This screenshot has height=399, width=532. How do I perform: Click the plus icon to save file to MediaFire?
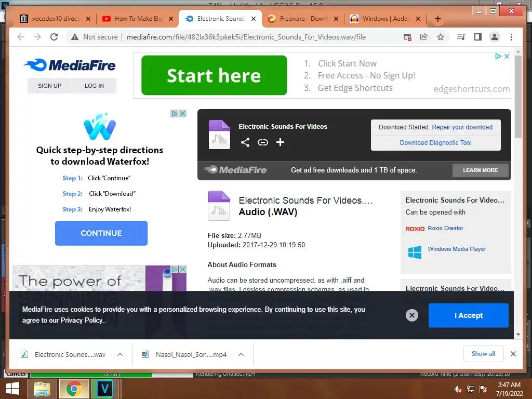coord(280,142)
